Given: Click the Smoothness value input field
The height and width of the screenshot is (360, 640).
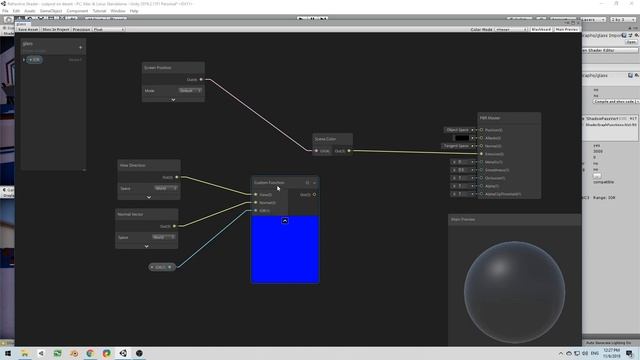Looking at the screenshot, I should coord(462,170).
